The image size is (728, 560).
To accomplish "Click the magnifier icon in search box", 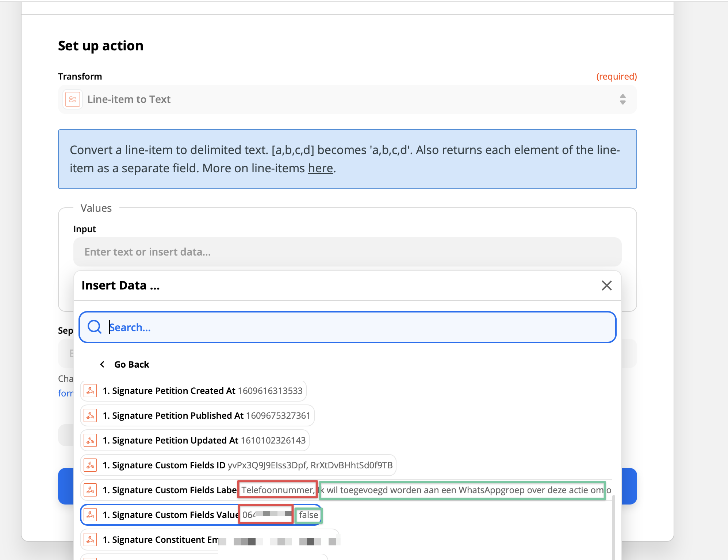I will (x=95, y=327).
